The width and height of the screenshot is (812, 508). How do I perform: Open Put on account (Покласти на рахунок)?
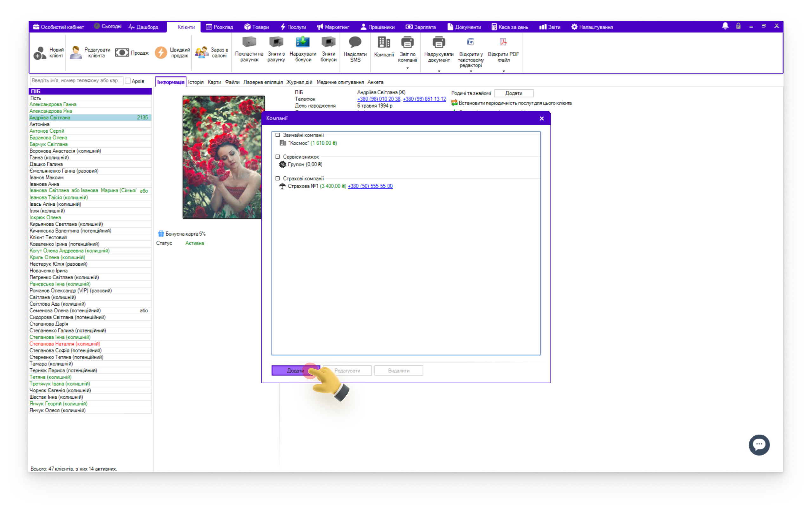coord(249,50)
